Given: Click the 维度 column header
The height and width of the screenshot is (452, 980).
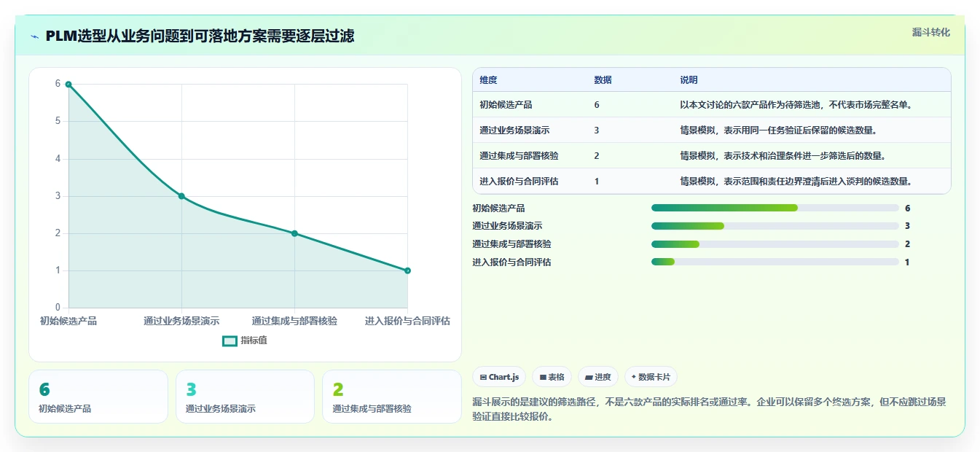Looking at the screenshot, I should [488, 80].
